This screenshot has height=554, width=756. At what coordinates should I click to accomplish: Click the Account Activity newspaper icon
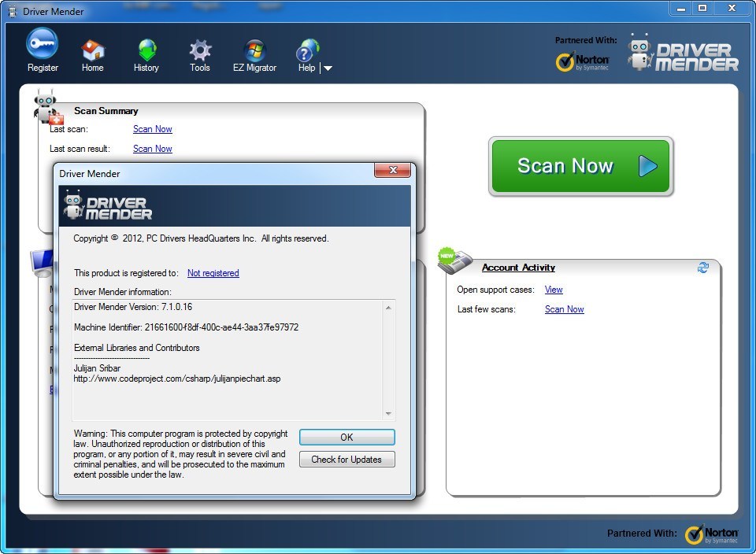(x=454, y=260)
